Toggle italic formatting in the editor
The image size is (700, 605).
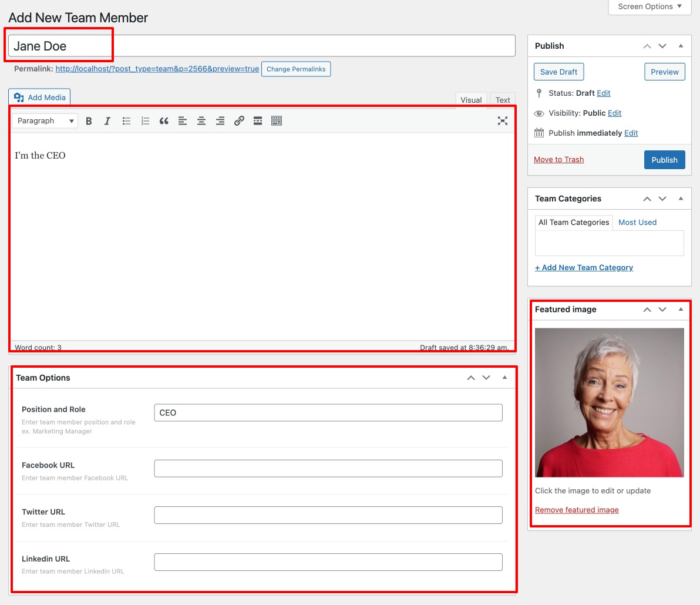pyautogui.click(x=107, y=121)
